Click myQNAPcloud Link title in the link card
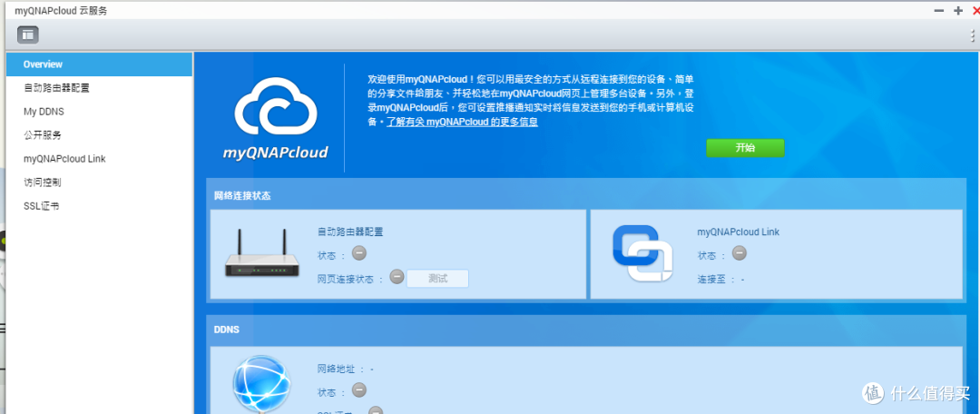980x414 pixels. click(738, 232)
